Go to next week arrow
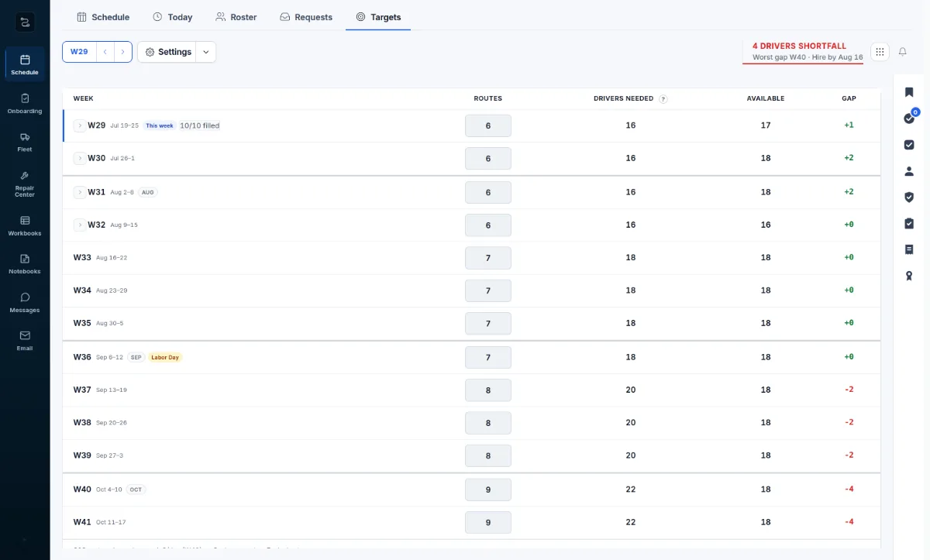930x560 pixels. (x=122, y=52)
